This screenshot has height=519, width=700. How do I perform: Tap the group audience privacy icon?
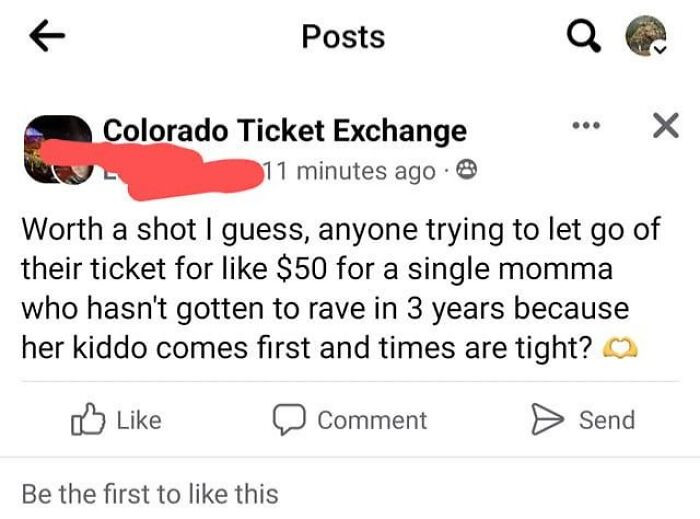(464, 171)
